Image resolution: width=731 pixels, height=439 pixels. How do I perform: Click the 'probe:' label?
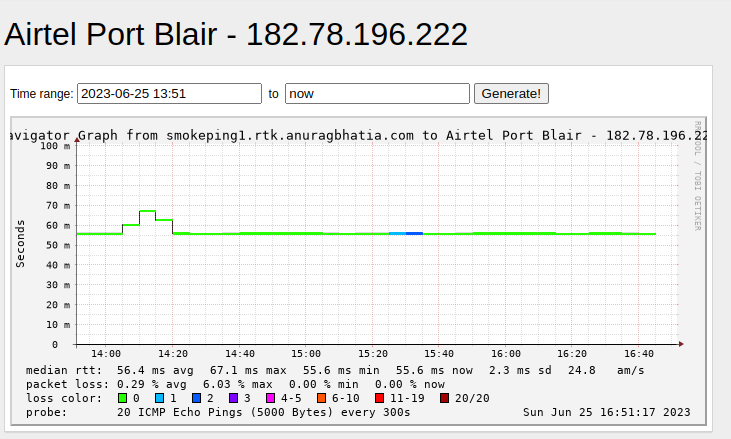(x=47, y=412)
